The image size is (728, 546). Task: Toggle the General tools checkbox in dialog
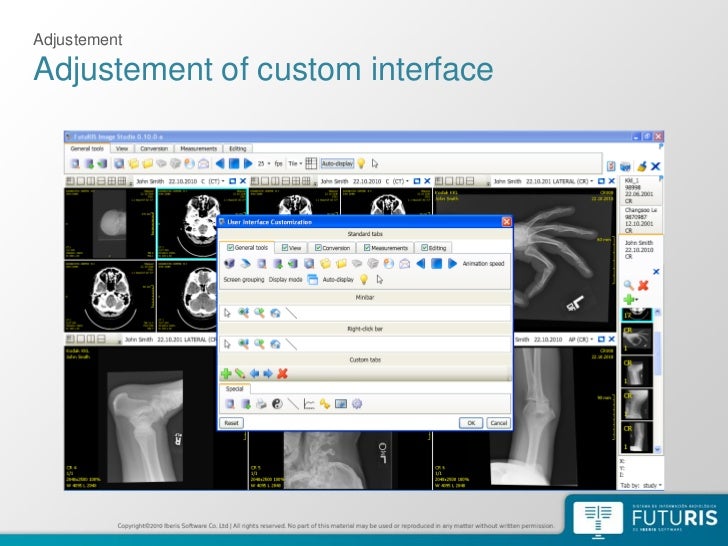230,248
